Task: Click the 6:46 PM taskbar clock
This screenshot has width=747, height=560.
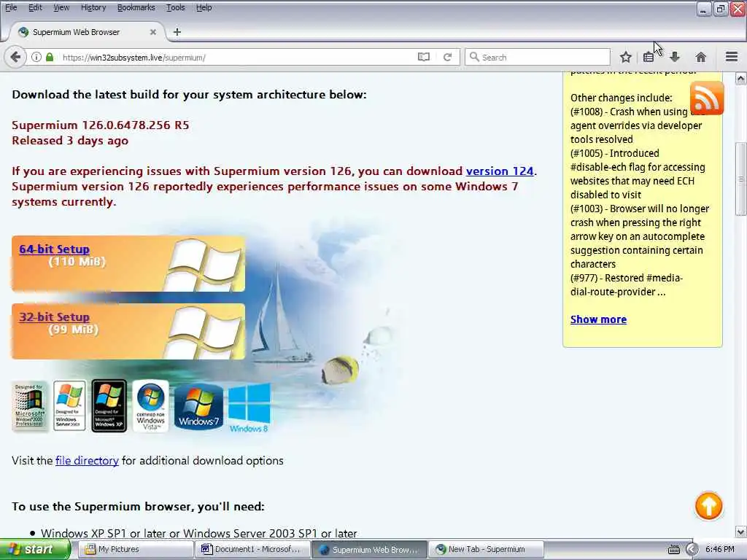Action: click(x=720, y=550)
